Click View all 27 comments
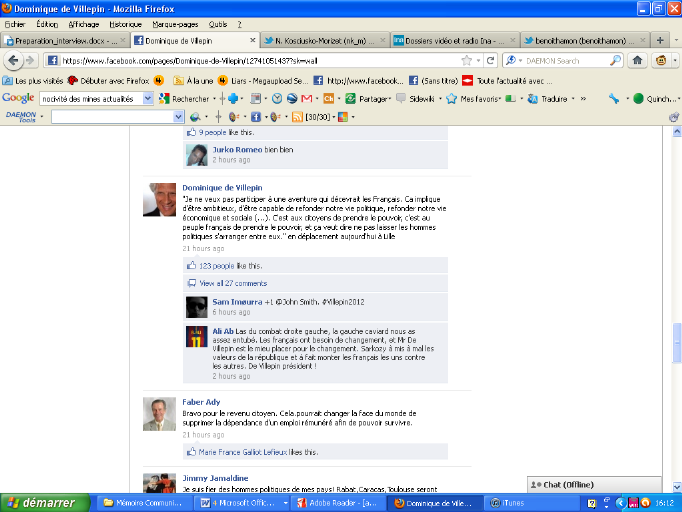The image size is (682, 512). 233,283
